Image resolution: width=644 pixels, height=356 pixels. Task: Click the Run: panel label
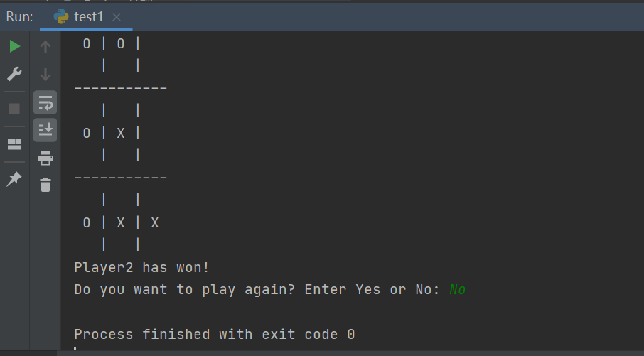(19, 17)
